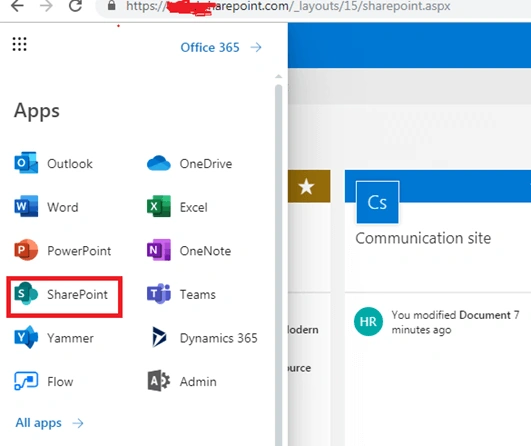
Task: Click the browser back arrow
Action: pos(17,6)
